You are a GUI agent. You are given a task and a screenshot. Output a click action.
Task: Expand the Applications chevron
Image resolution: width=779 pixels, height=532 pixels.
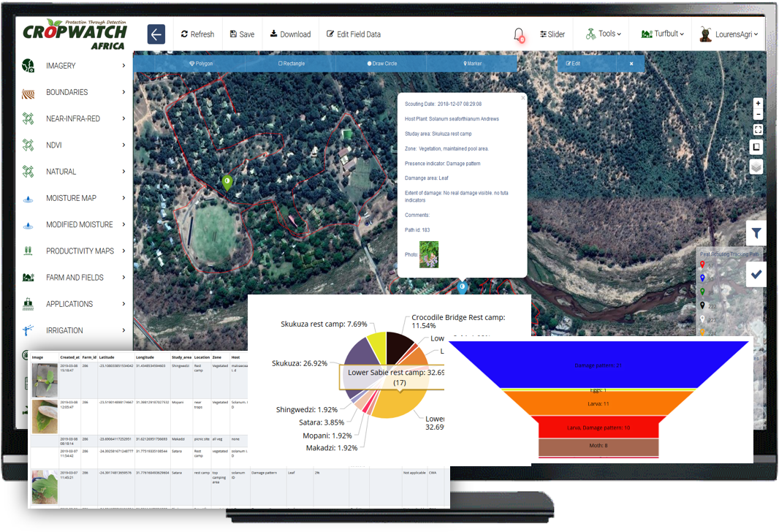click(x=123, y=303)
